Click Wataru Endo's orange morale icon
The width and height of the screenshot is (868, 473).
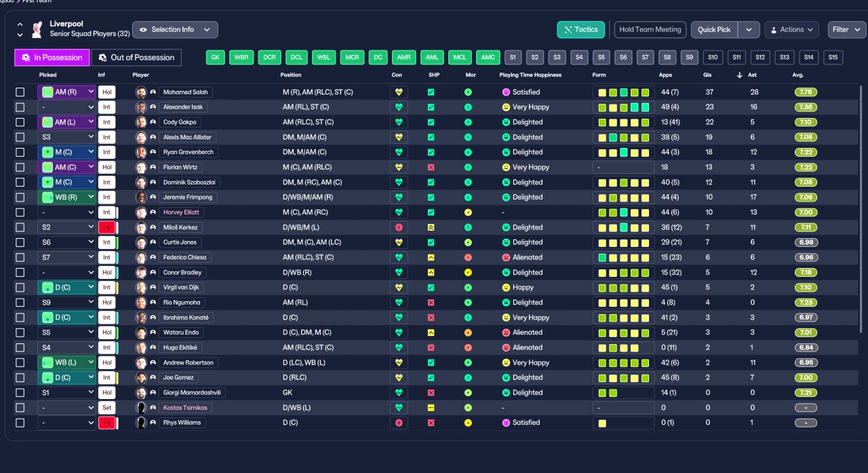[x=468, y=333]
